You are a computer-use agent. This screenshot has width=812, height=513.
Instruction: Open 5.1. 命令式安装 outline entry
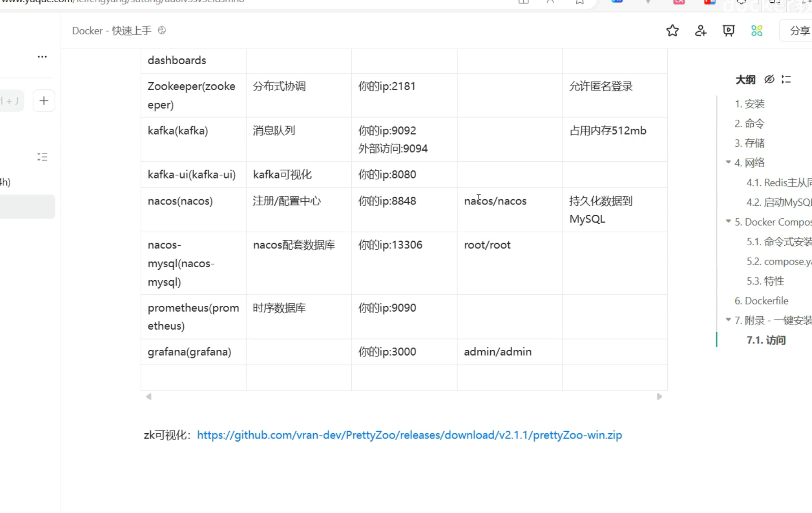779,242
